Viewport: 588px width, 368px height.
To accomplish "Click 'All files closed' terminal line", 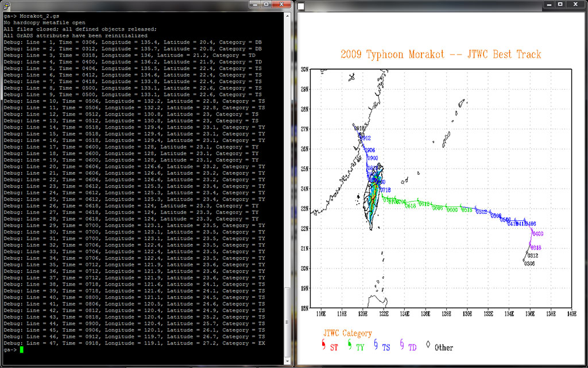I will pyautogui.click(x=80, y=29).
